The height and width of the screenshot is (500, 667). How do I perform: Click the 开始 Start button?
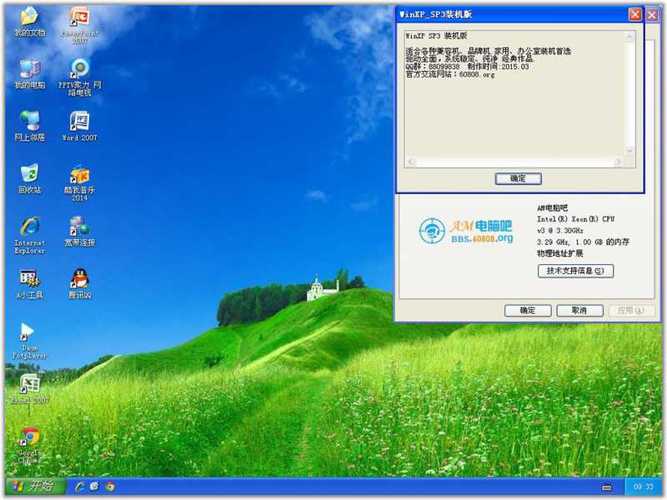(35, 486)
